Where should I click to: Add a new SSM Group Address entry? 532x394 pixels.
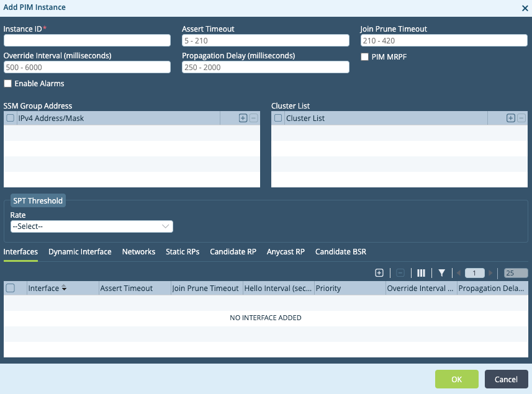click(x=242, y=117)
